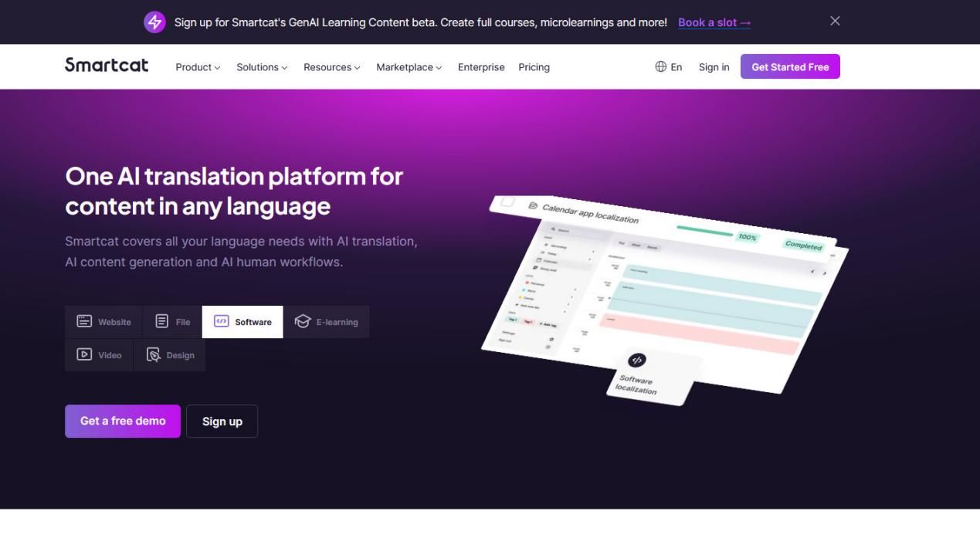This screenshot has height=552, width=980.
Task: Click the 100% progress bar in illustration
Action: [706, 230]
